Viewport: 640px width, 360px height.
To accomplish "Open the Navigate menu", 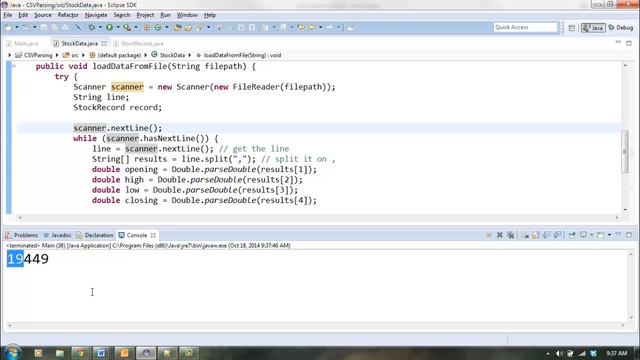I will tap(96, 15).
